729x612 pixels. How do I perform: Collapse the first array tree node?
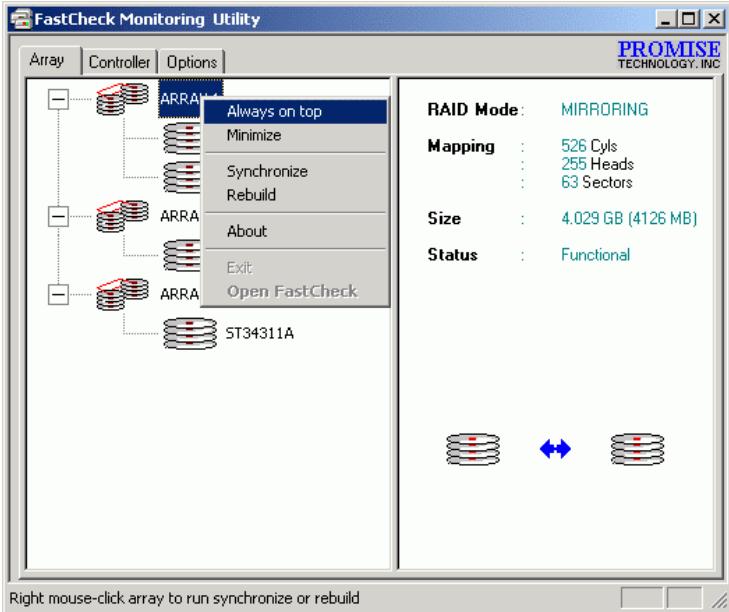click(58, 99)
